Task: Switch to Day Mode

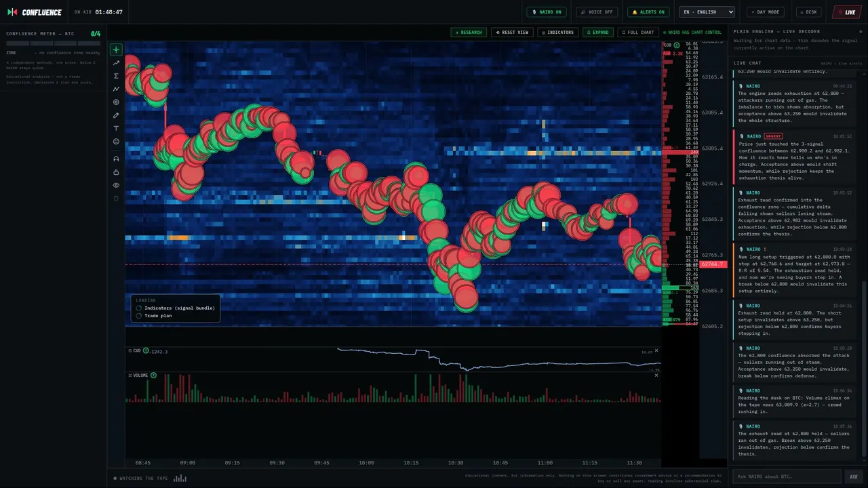Action: [766, 12]
